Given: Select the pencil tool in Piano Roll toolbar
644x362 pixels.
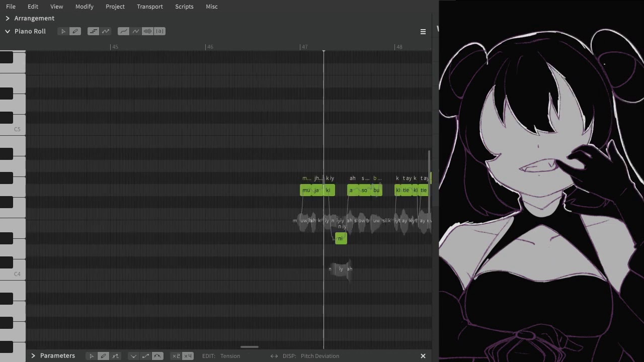Looking at the screenshot, I should (x=75, y=31).
